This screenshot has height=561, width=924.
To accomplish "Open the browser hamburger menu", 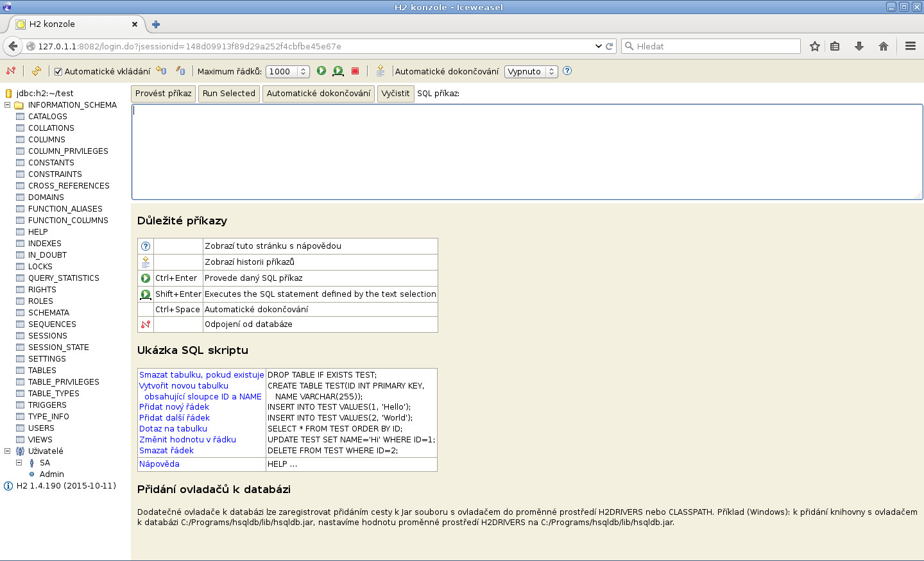I will [910, 46].
